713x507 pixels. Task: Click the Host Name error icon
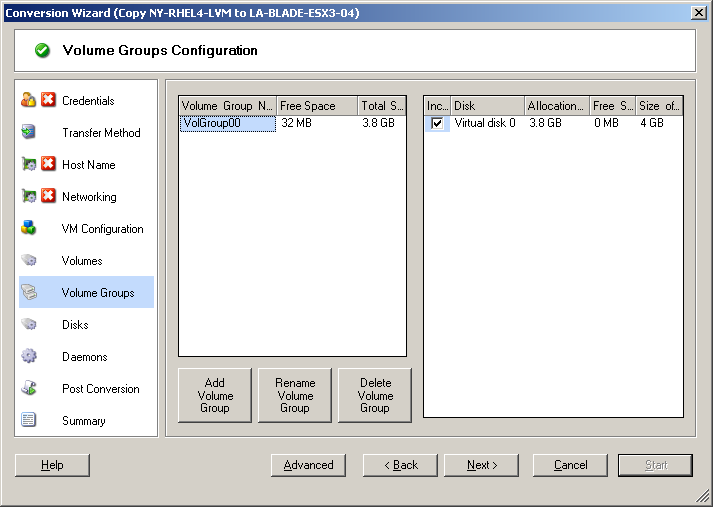(x=47, y=165)
